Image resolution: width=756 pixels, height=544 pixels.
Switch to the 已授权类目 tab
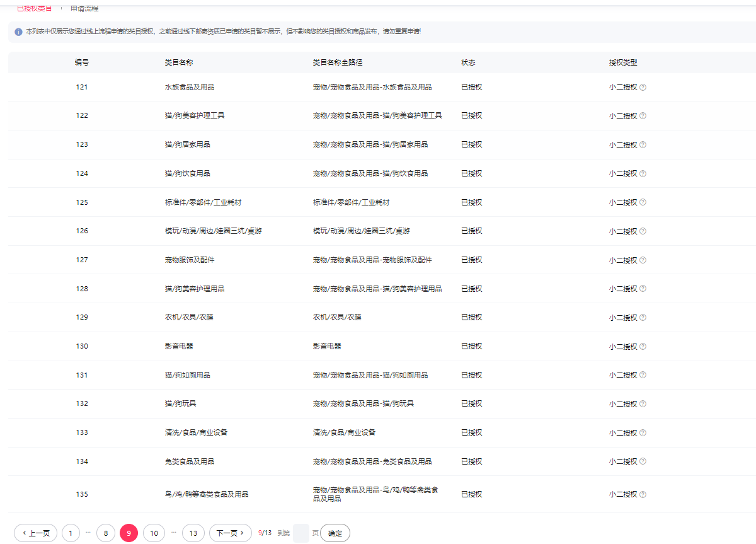point(34,8)
